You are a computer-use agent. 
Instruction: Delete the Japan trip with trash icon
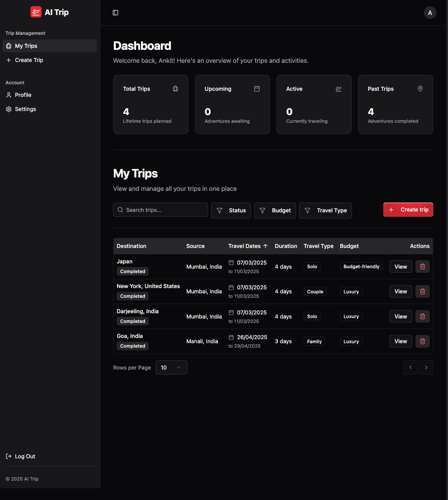pos(422,267)
